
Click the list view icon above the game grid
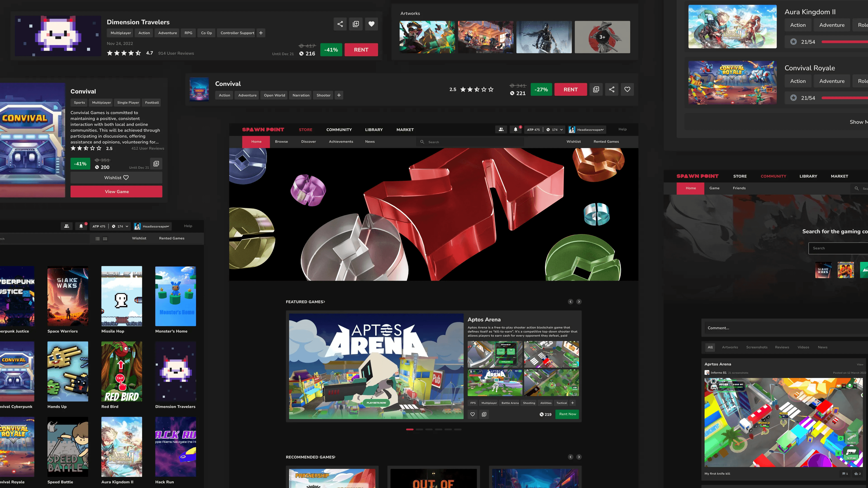click(x=97, y=239)
